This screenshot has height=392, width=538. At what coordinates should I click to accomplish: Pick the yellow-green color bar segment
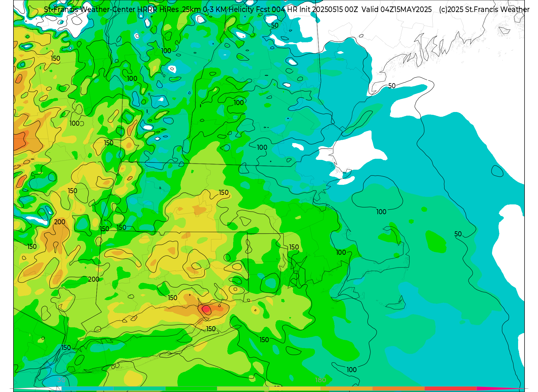[x=243, y=389]
